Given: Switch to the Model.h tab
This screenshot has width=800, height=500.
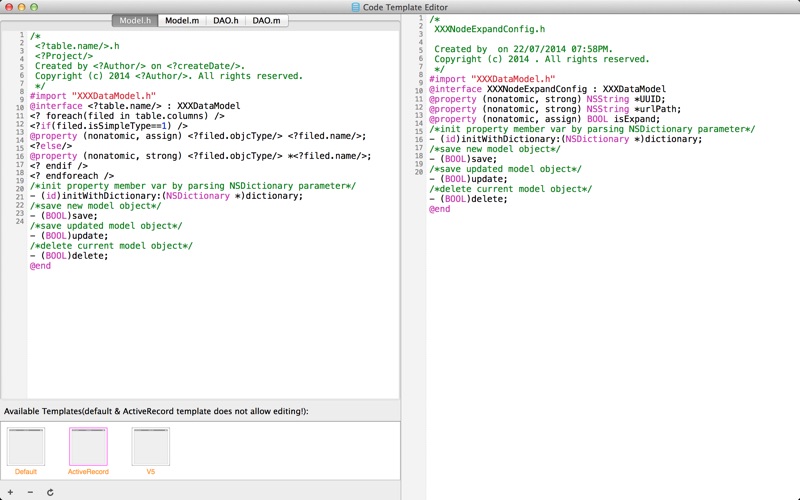Looking at the screenshot, I should 135,20.
